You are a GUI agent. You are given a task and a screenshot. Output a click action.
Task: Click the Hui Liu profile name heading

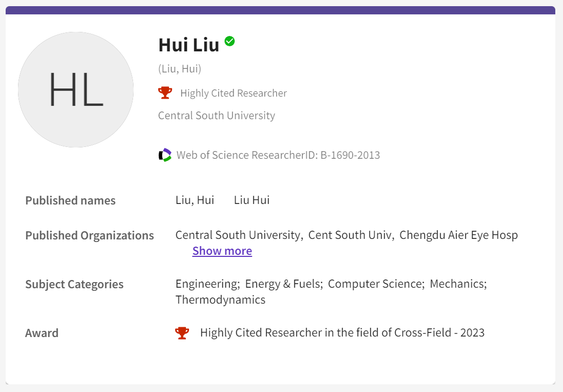pos(189,45)
